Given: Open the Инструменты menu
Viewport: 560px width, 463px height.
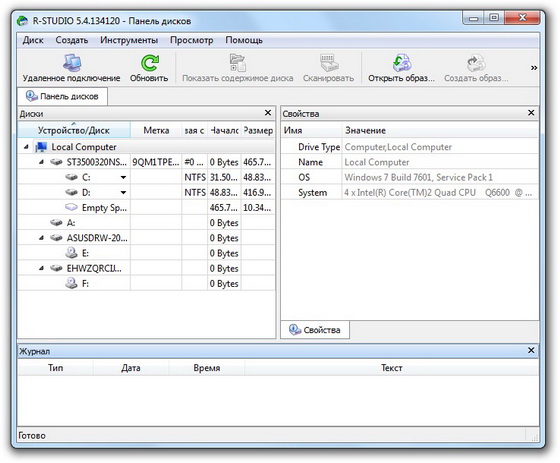Looking at the screenshot, I should (x=129, y=40).
